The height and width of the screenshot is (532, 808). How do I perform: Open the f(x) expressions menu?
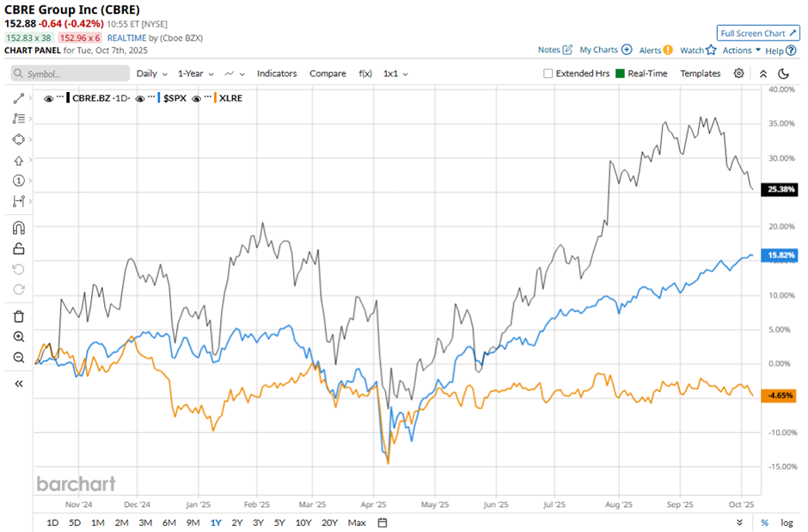365,74
